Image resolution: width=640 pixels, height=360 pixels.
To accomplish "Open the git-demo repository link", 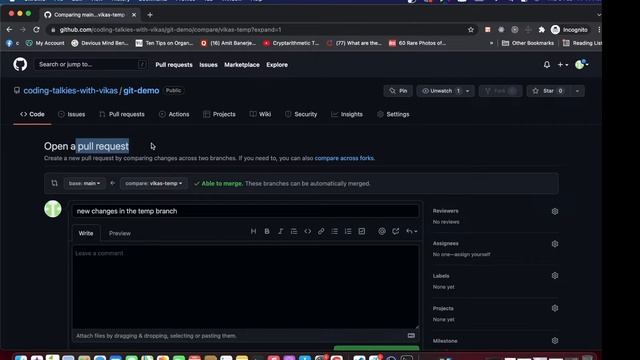I will pyautogui.click(x=141, y=91).
